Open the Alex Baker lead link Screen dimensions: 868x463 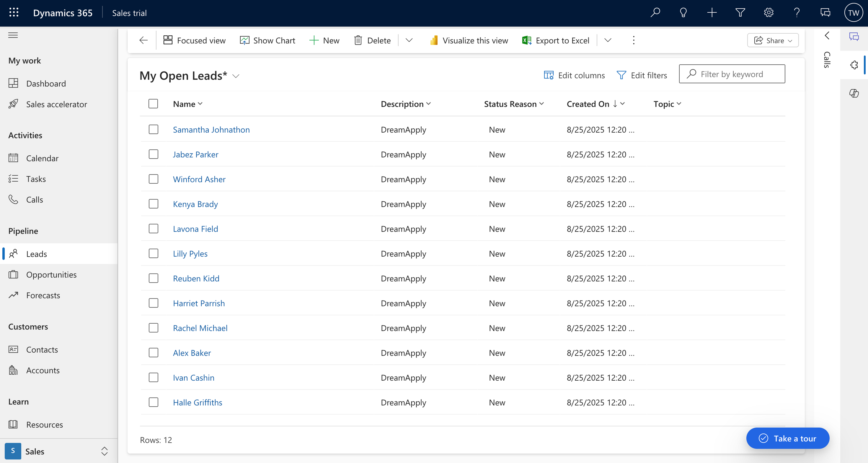(x=192, y=353)
